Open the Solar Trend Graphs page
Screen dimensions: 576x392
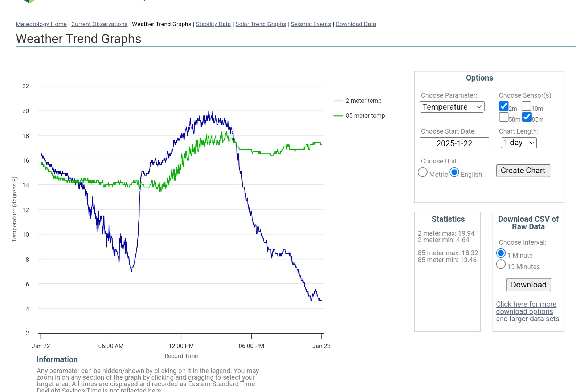click(261, 24)
